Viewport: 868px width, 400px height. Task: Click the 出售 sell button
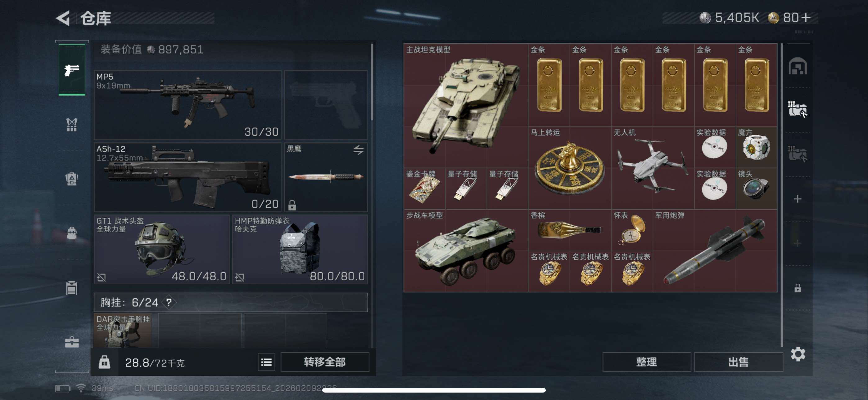tap(738, 362)
